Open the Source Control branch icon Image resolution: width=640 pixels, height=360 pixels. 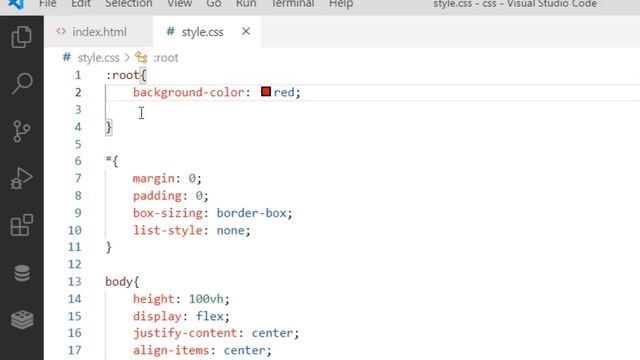pyautogui.click(x=22, y=131)
